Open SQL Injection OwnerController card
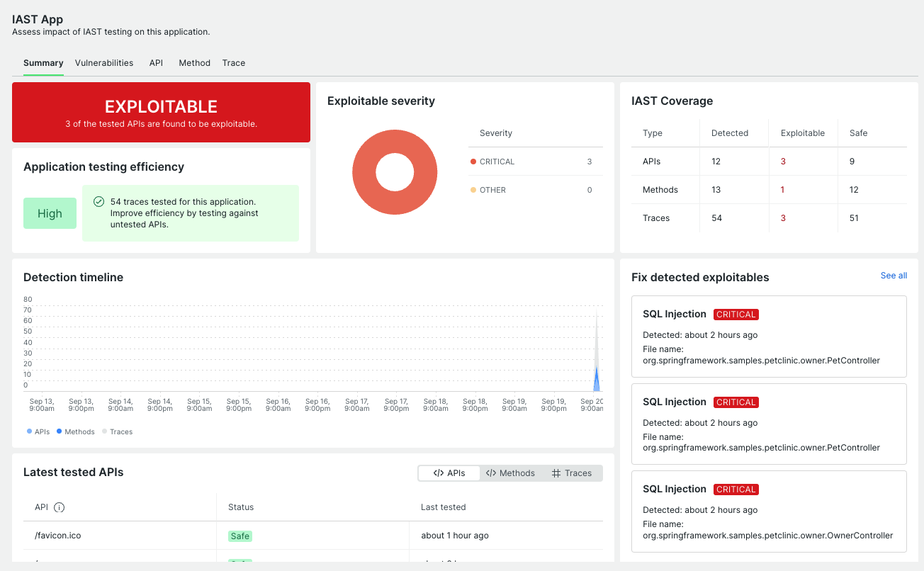This screenshot has height=571, width=924. pyautogui.click(x=769, y=511)
